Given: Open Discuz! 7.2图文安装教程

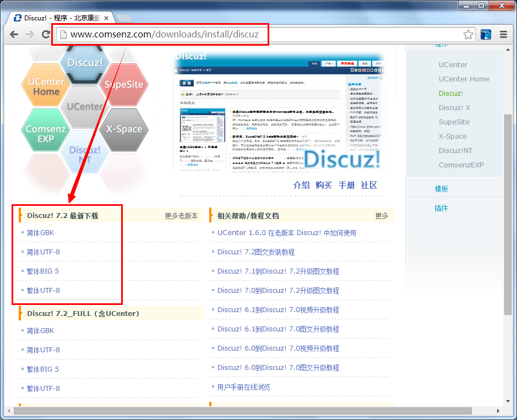Looking at the screenshot, I should (x=256, y=252).
